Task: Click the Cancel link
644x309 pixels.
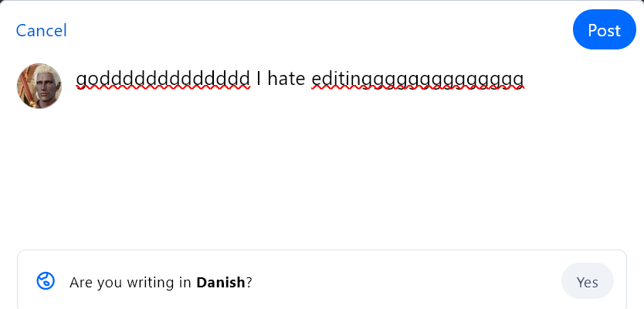Action: pos(41,31)
